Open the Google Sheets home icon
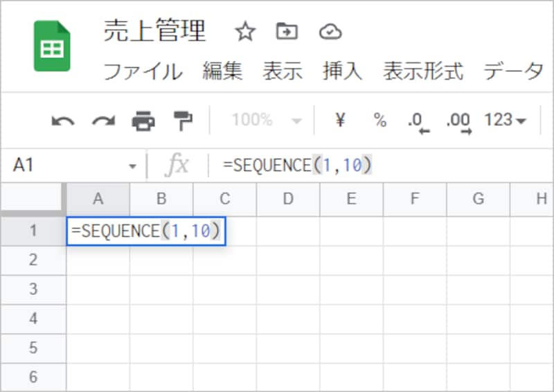The image size is (554, 392). point(52,46)
